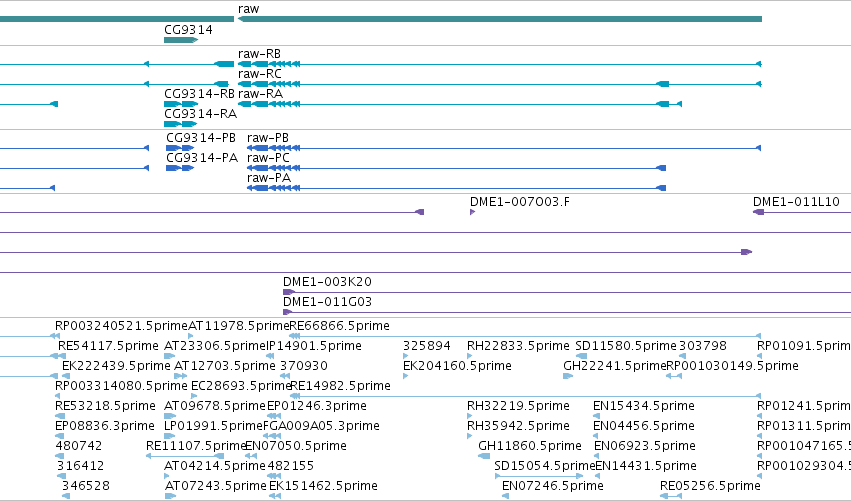Select RH22833.5prime EST label
The width and height of the screenshot is (851, 501).
tap(518, 346)
